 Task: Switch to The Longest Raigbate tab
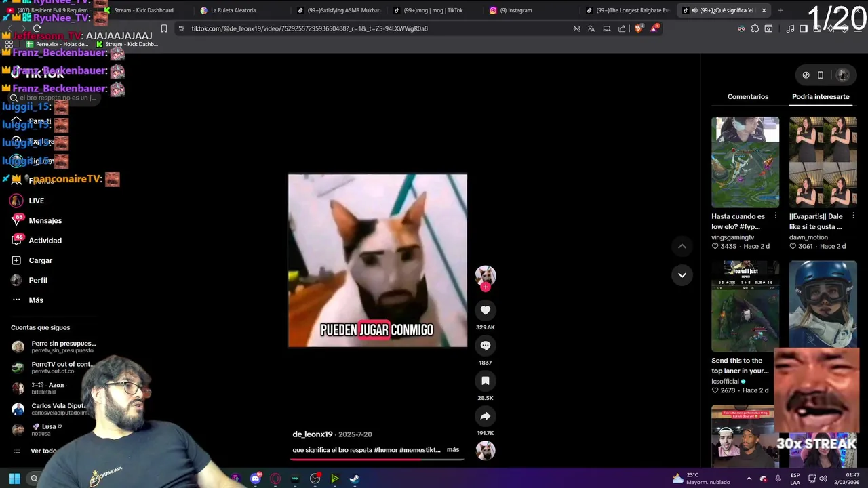pos(627,10)
